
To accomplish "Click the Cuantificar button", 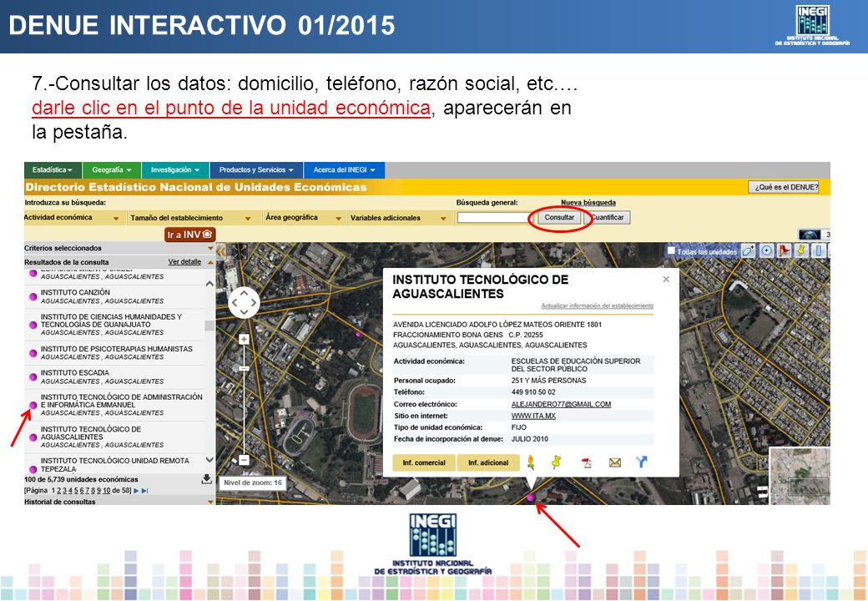I will pos(608,218).
